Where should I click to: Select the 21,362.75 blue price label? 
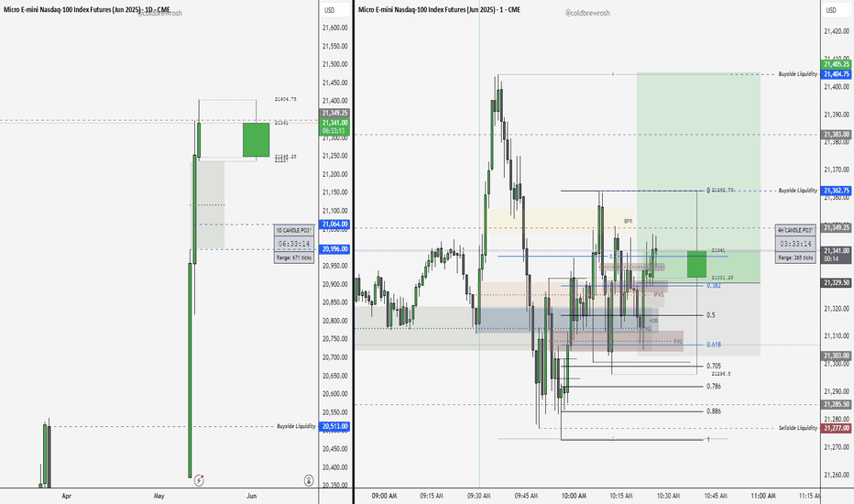837,191
